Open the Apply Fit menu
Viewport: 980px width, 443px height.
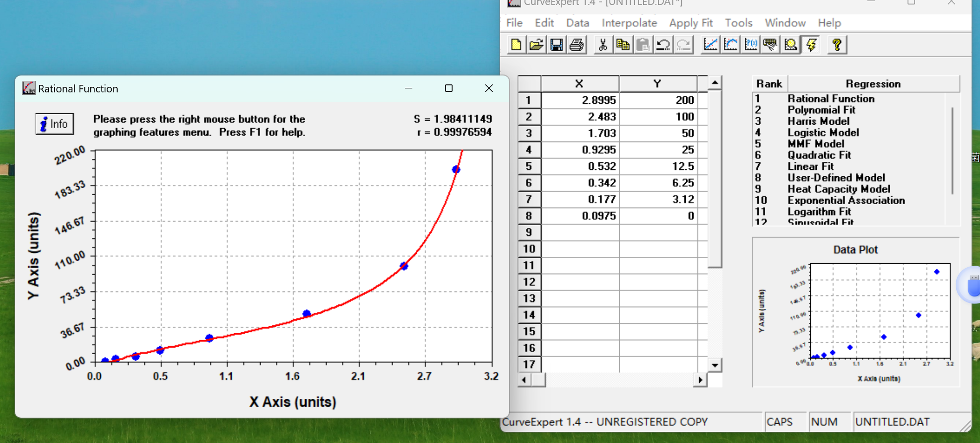[x=690, y=23]
